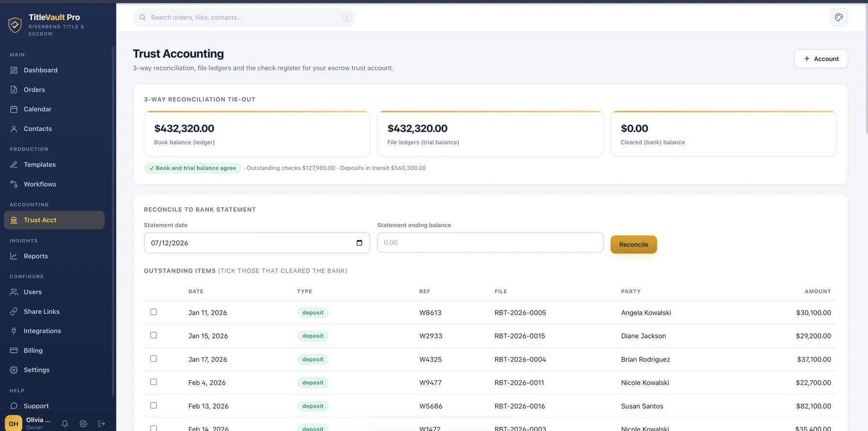Click file number RBT-2026-0015
This screenshot has width=868, height=431.
[x=520, y=336]
